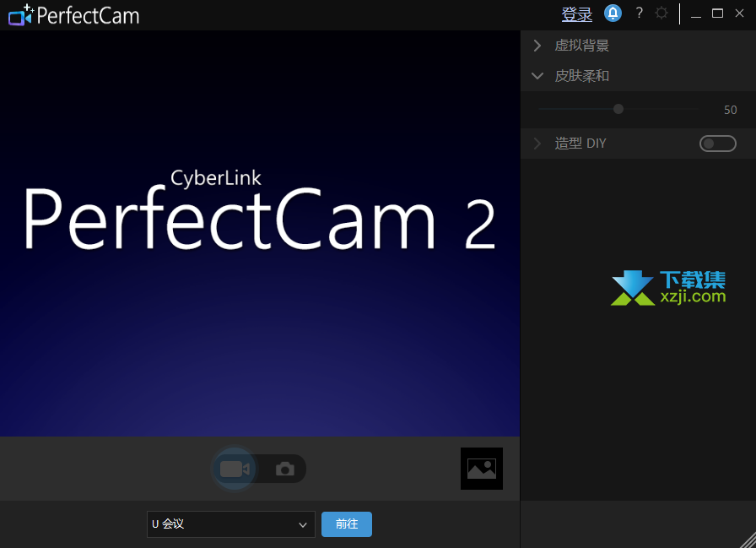The width and height of the screenshot is (756, 548).
Task: Toggle the 造型 DIY switch
Action: coord(718,144)
